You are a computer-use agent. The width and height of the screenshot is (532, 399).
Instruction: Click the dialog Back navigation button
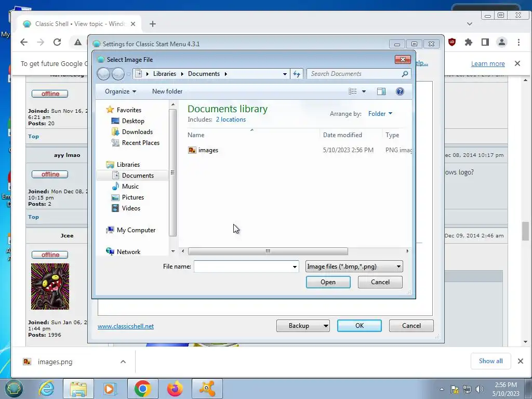click(103, 74)
